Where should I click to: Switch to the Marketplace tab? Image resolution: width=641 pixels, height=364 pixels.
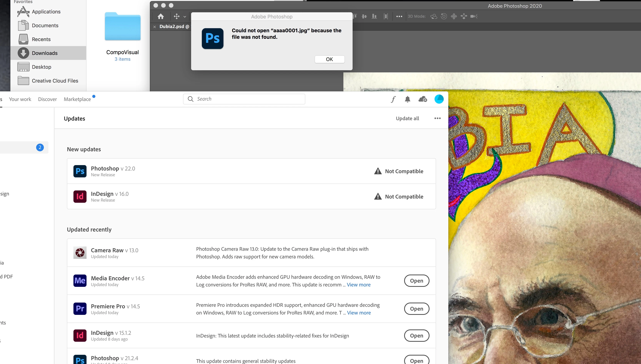(77, 99)
